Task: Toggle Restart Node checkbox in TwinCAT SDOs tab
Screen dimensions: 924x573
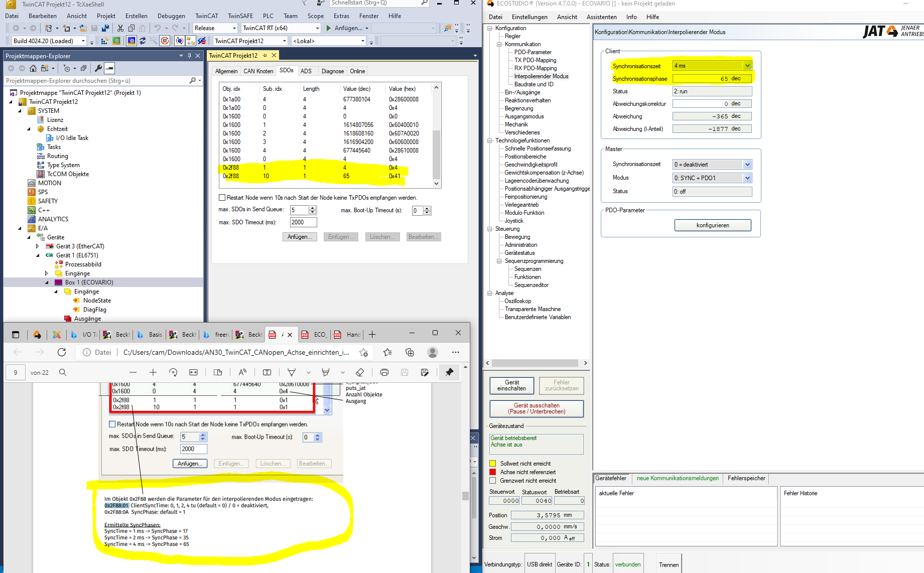Action: [222, 198]
